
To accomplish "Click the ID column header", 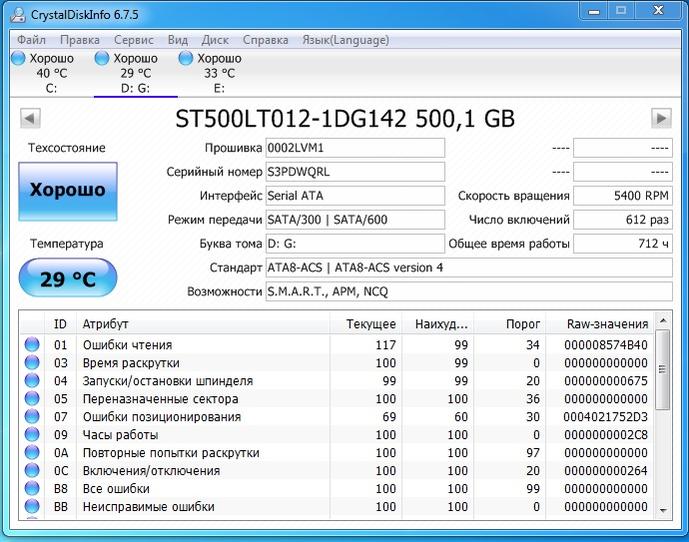I will 61,324.
